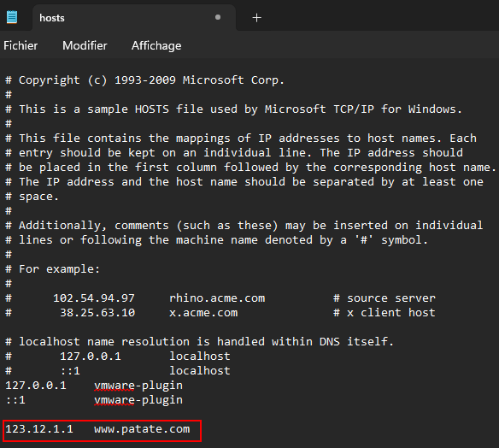The width and height of the screenshot is (499, 448).
Task: Click the line starting 'This file contains the mappings'
Action: [x=241, y=139]
